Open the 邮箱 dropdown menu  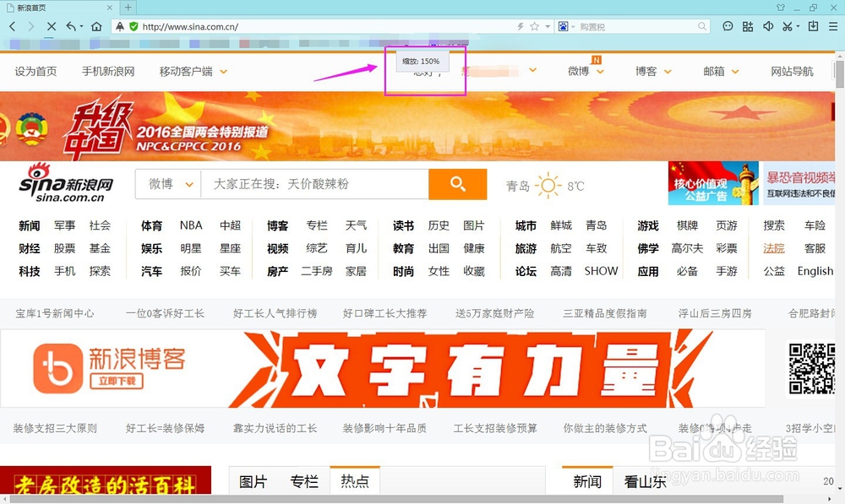coord(720,72)
